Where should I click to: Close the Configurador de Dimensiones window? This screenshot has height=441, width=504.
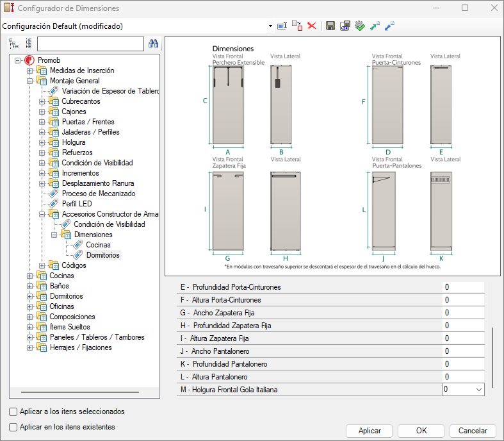(494, 8)
